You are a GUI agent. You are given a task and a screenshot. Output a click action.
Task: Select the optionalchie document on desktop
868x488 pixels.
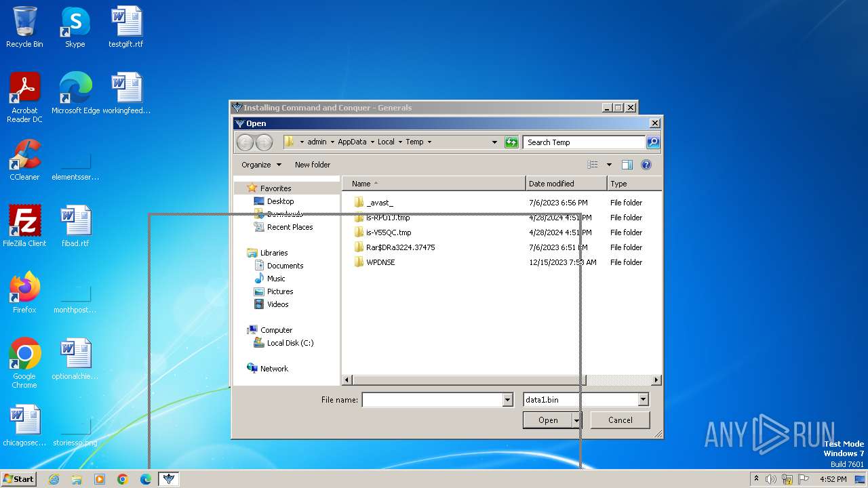tap(75, 359)
